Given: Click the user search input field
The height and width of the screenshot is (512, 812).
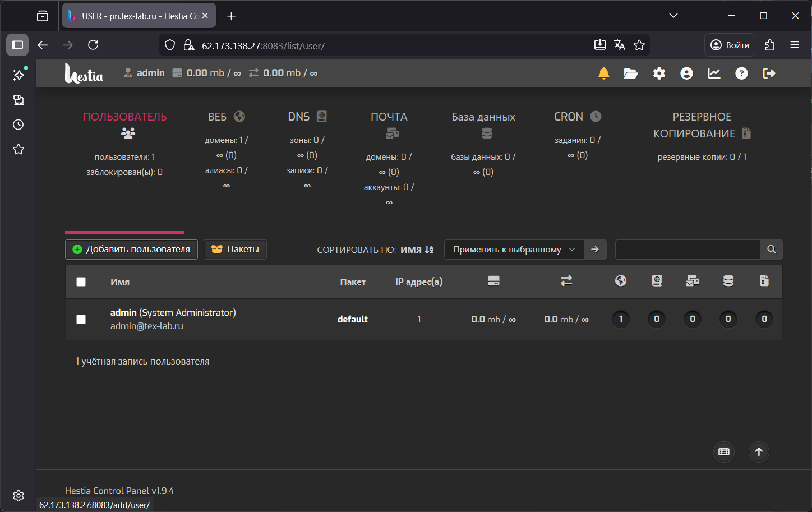Looking at the screenshot, I should point(688,250).
